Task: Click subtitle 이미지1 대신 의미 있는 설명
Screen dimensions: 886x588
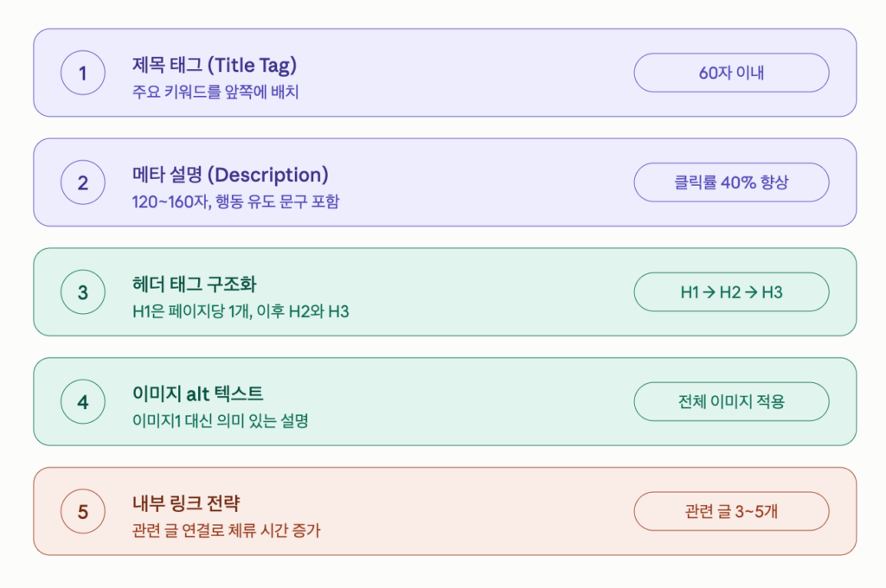Action: [x=221, y=421]
